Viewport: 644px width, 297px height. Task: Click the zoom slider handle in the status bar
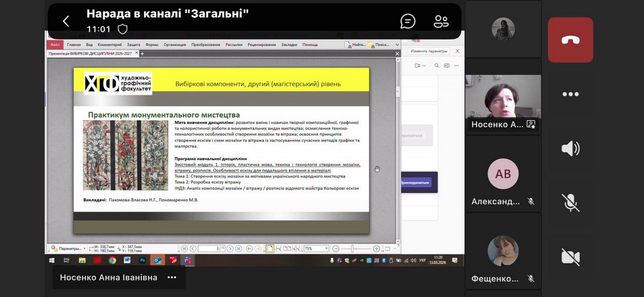352,249
